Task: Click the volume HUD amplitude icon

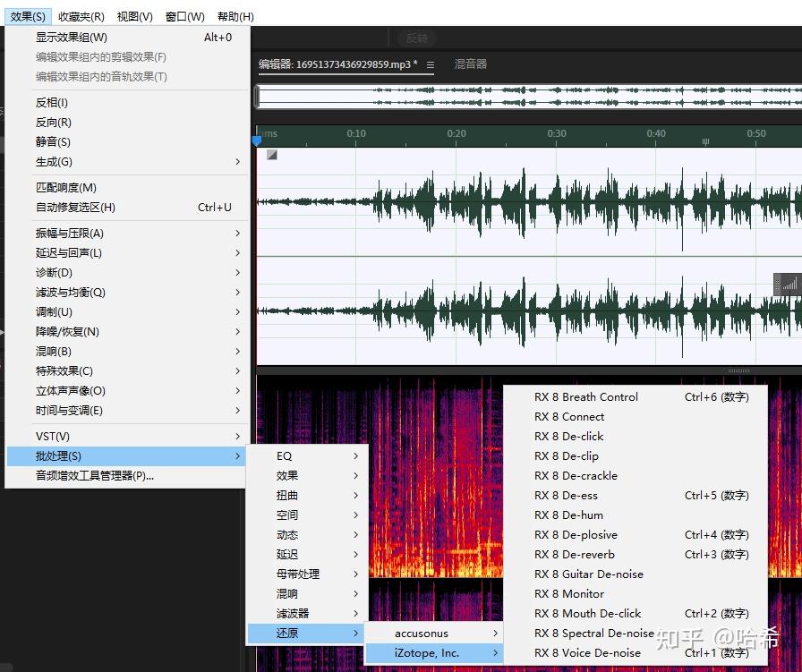Action: (x=789, y=284)
